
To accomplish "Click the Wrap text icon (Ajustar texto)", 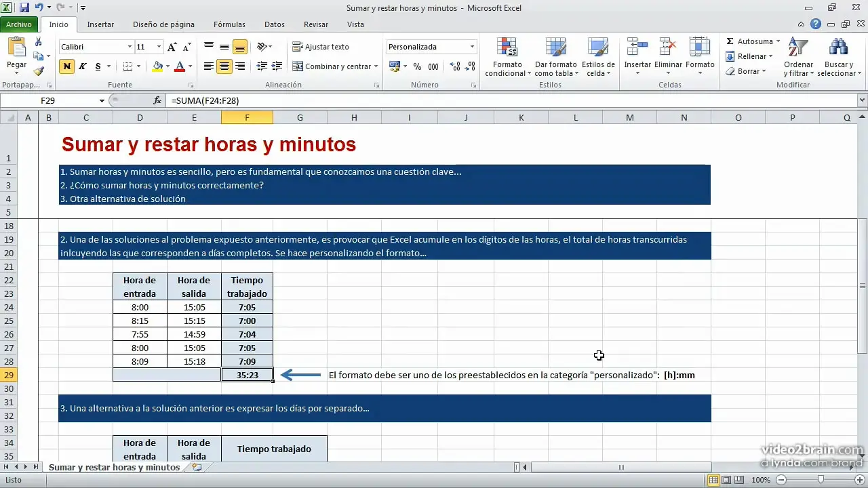I will (x=297, y=47).
